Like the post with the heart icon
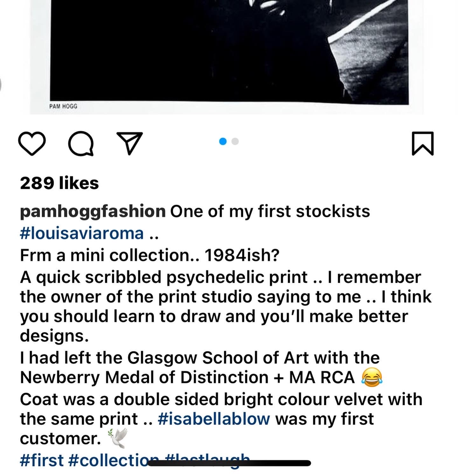The height and width of the screenshot is (476, 458). [32, 143]
